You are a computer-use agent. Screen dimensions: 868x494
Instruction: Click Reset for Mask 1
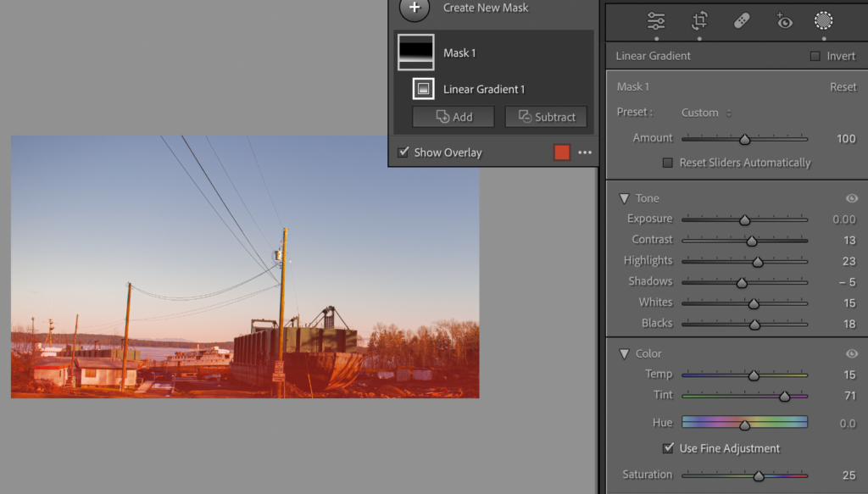click(843, 86)
